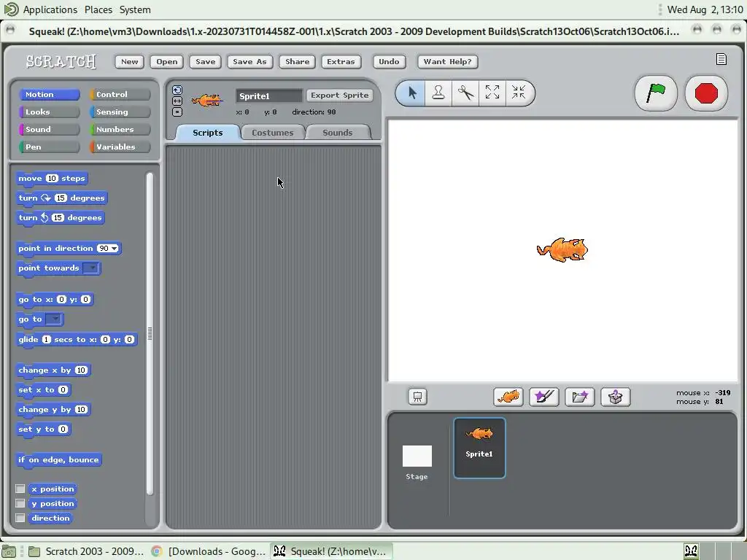Image resolution: width=747 pixels, height=560 pixels.
Task: Click the Export Sprite button
Action: point(340,96)
